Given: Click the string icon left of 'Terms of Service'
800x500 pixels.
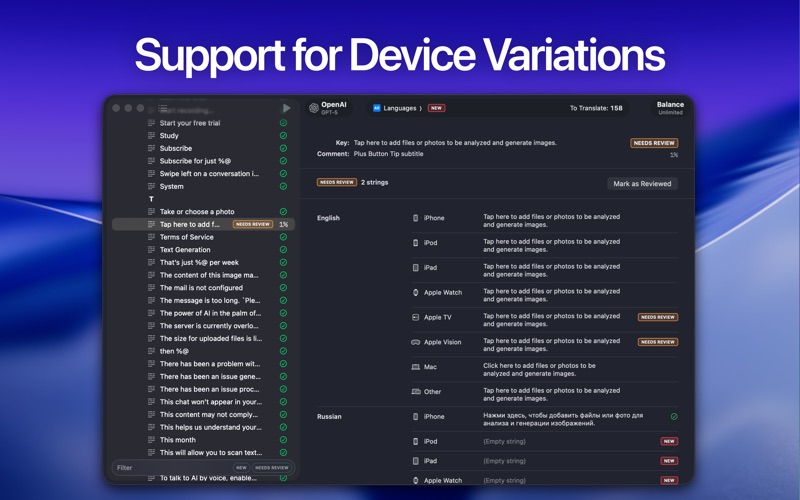Looking at the screenshot, I should (x=151, y=237).
